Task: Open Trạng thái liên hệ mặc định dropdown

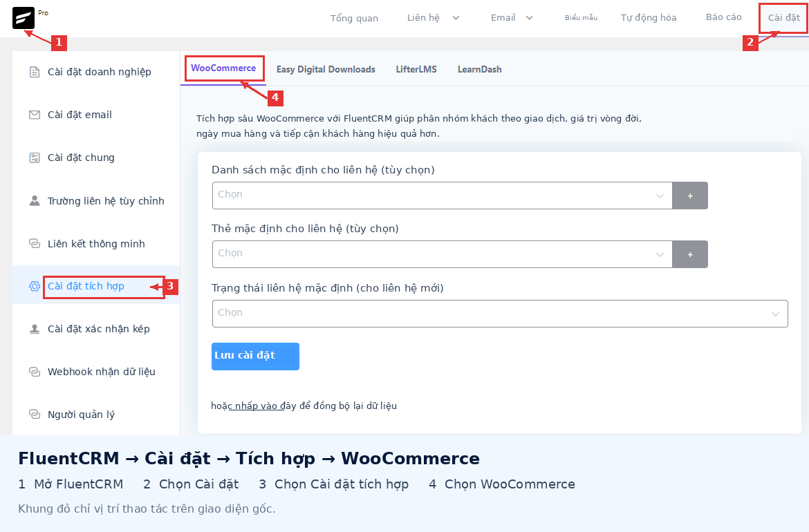Action: pos(500,314)
